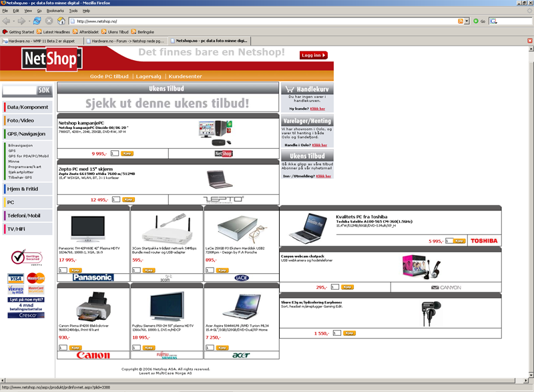The height and width of the screenshot is (392, 534).
Task: Click Klikk her link for Ny kunde
Action: coord(318,109)
